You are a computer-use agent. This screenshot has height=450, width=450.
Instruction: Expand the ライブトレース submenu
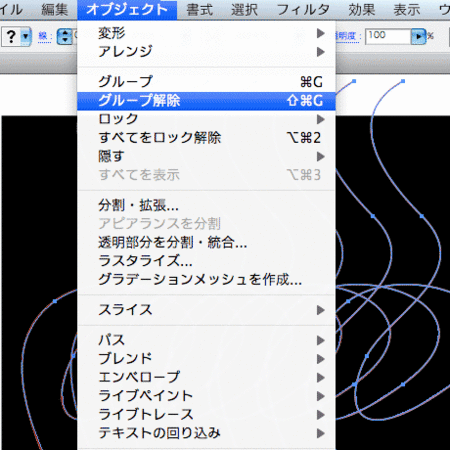[206, 415]
